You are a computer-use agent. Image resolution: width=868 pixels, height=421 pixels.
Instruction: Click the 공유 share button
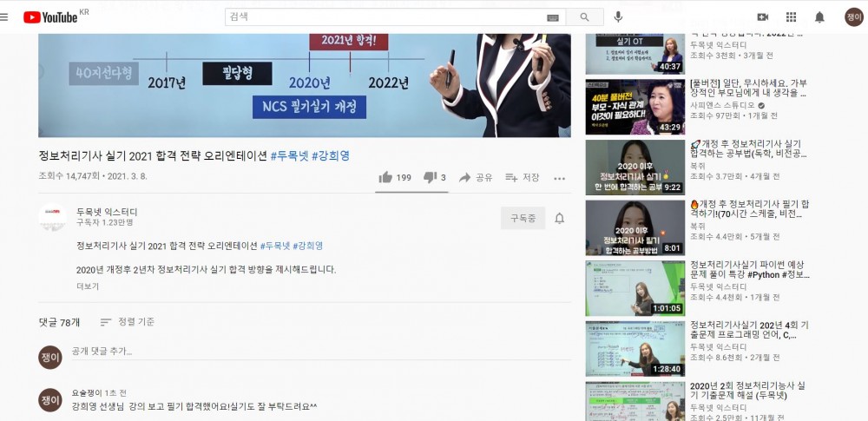(476, 177)
